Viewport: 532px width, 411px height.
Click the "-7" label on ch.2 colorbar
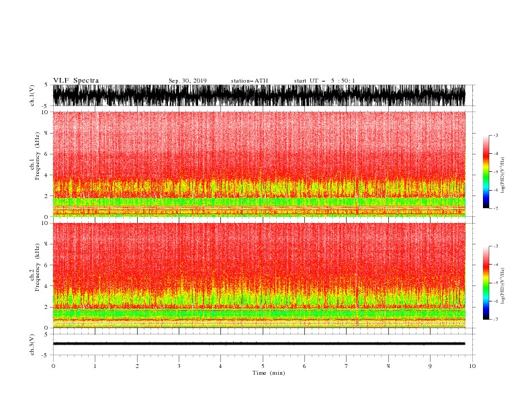click(496, 320)
